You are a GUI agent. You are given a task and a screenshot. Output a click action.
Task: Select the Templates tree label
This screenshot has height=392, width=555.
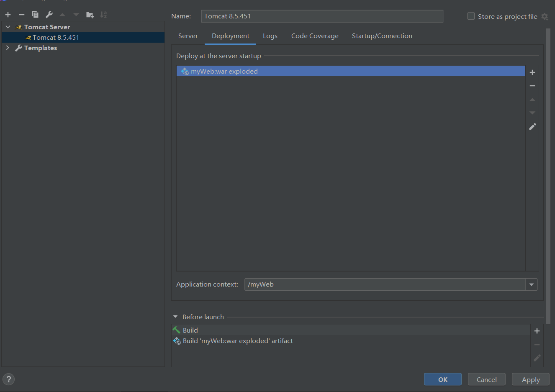pyautogui.click(x=41, y=48)
